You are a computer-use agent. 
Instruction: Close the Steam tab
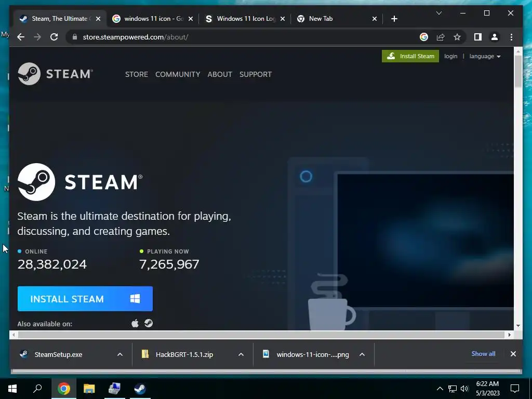pyautogui.click(x=98, y=19)
